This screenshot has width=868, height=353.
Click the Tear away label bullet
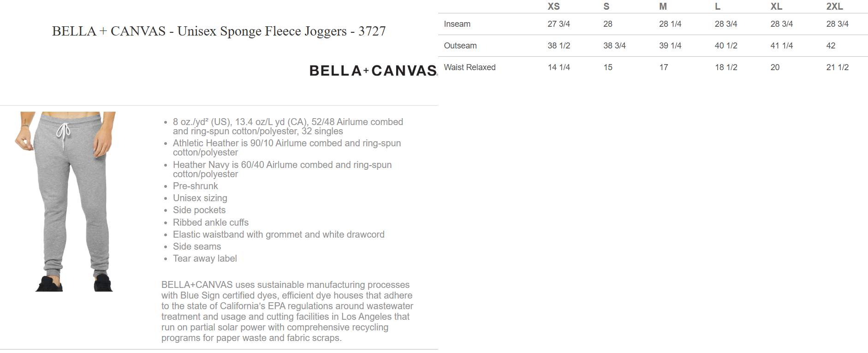click(x=205, y=258)
